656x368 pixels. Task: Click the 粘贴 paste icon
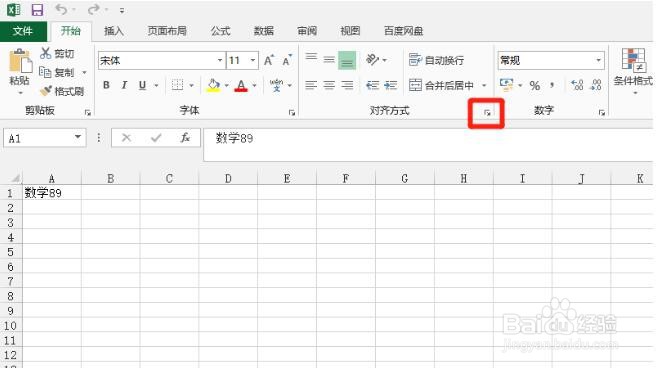pyautogui.click(x=20, y=61)
